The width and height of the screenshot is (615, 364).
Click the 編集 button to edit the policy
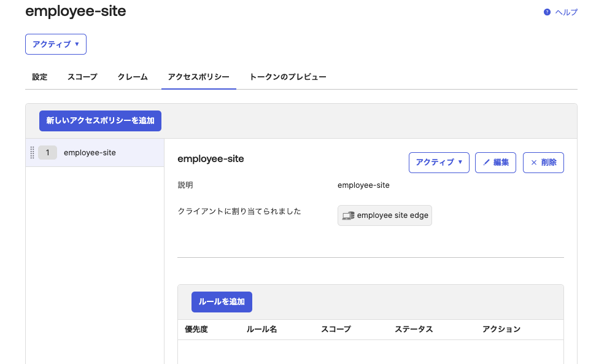pyautogui.click(x=495, y=162)
